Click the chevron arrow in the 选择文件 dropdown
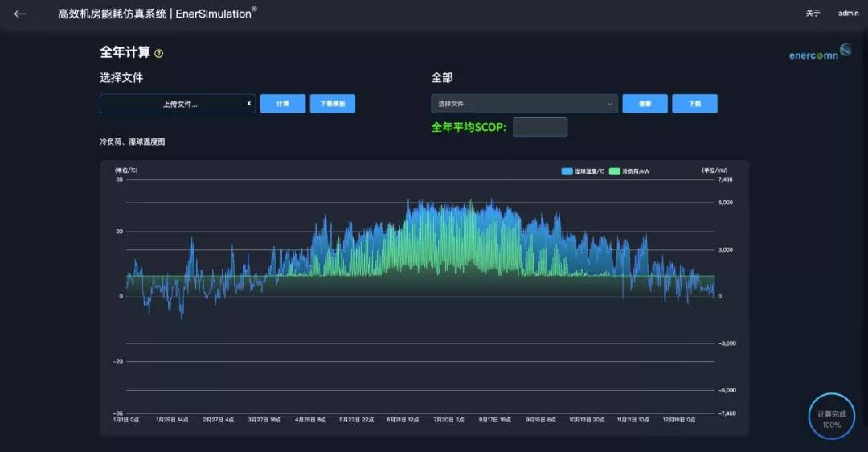 click(x=609, y=104)
